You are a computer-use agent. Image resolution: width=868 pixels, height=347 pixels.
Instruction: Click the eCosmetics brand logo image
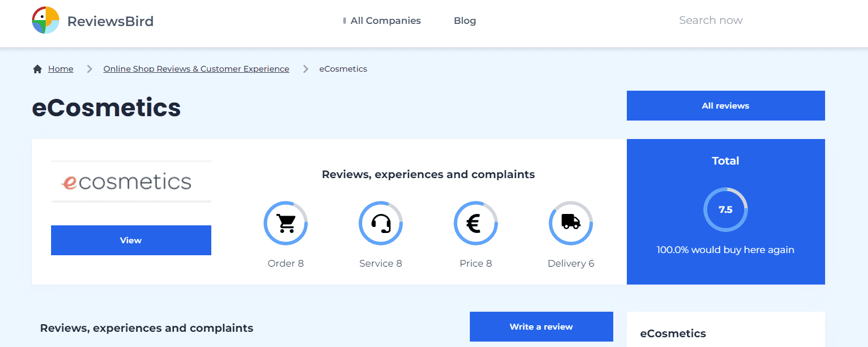[131, 182]
